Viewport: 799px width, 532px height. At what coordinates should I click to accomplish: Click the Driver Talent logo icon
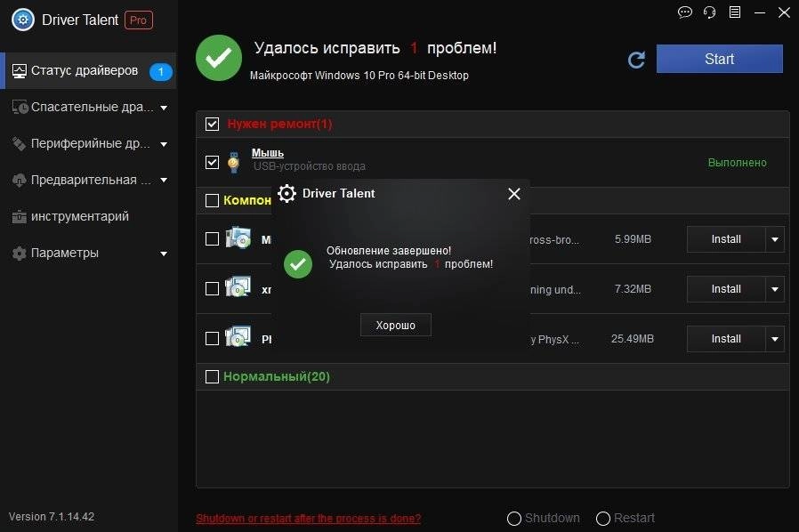pyautogui.click(x=23, y=20)
